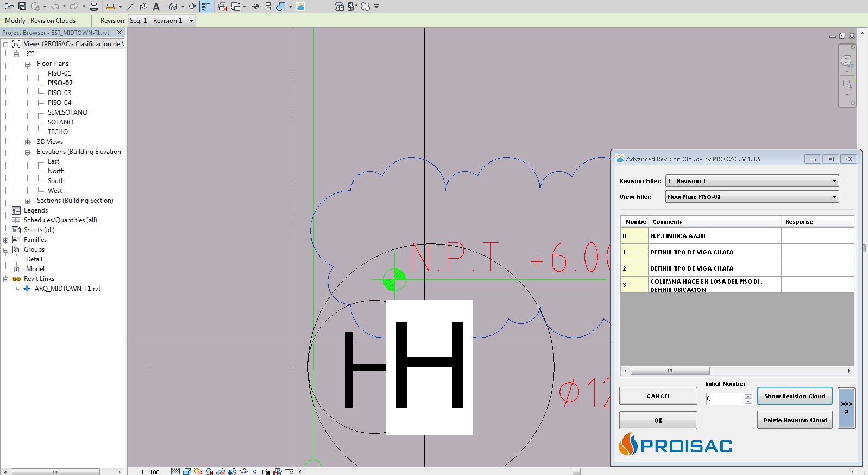
Task: Increase the Initial Number with spinner up arrow
Action: tap(748, 396)
